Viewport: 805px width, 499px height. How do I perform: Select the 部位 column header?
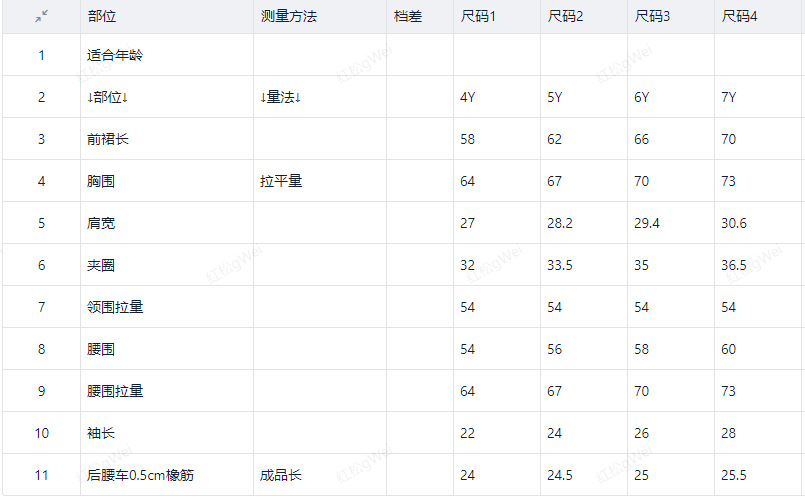[x=100, y=17]
